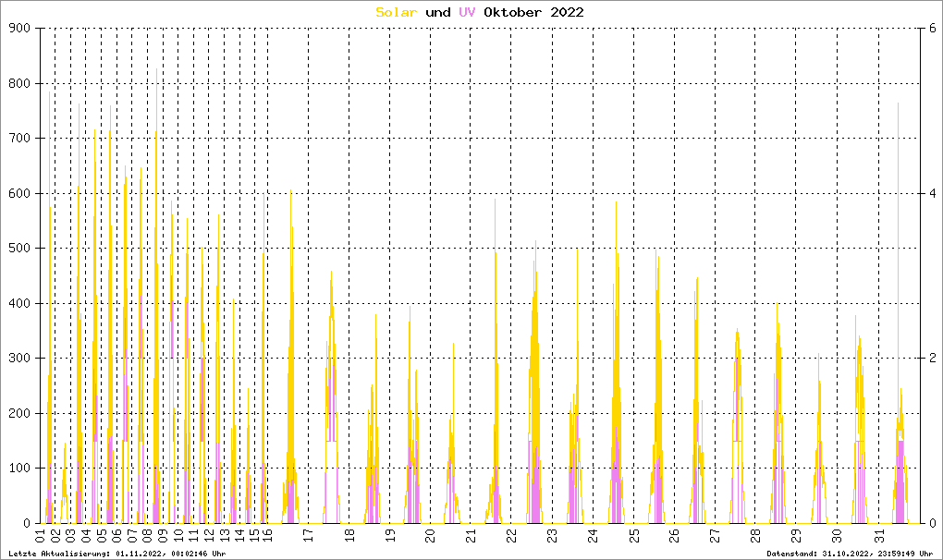
Task: Click the 6 value on the right UV axis
Action: (x=934, y=29)
